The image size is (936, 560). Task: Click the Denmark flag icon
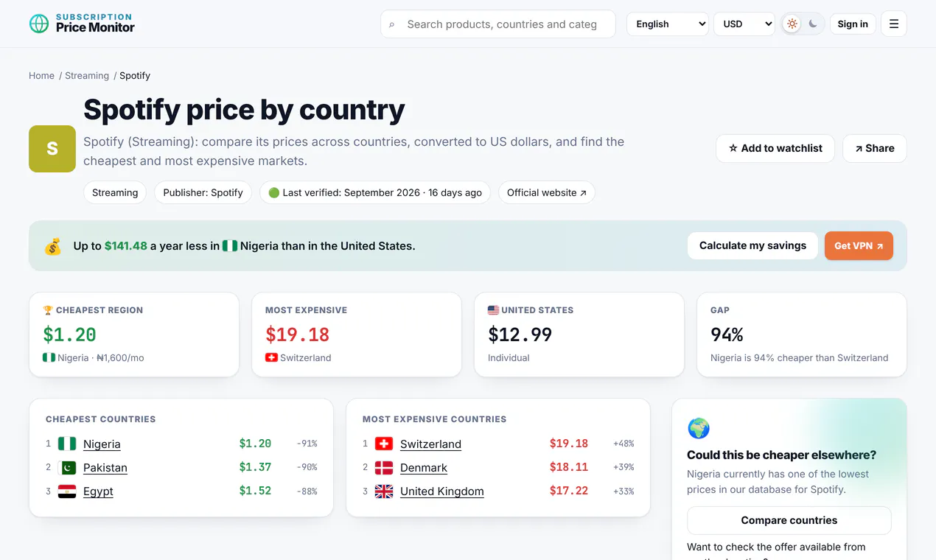coord(384,467)
